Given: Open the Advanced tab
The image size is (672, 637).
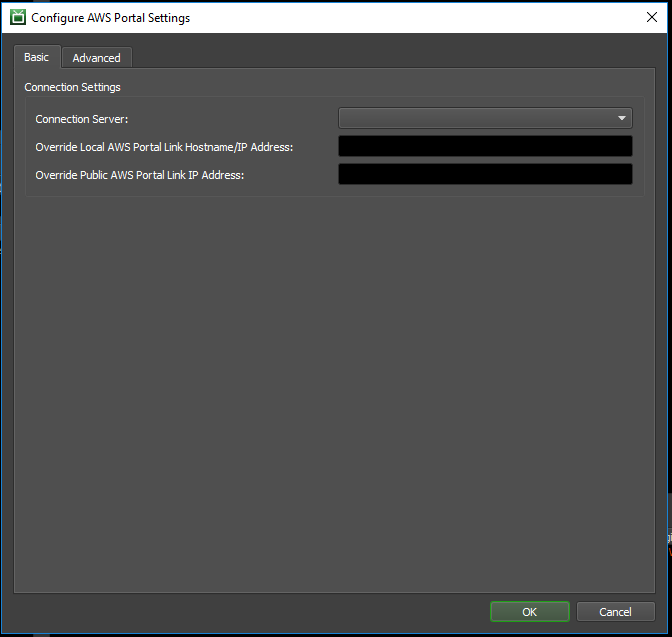Looking at the screenshot, I should [x=96, y=58].
